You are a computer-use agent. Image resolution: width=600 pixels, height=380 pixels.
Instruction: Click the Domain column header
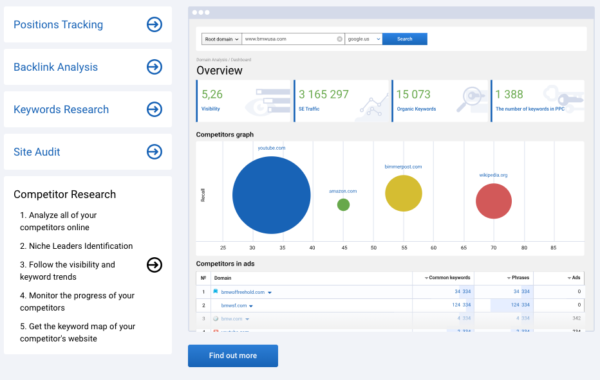[x=223, y=278]
